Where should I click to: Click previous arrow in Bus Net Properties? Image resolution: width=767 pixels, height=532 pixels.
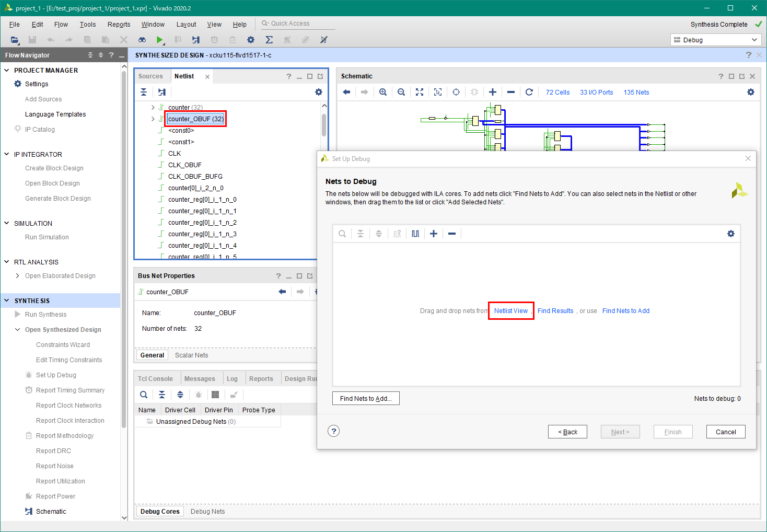pos(282,292)
